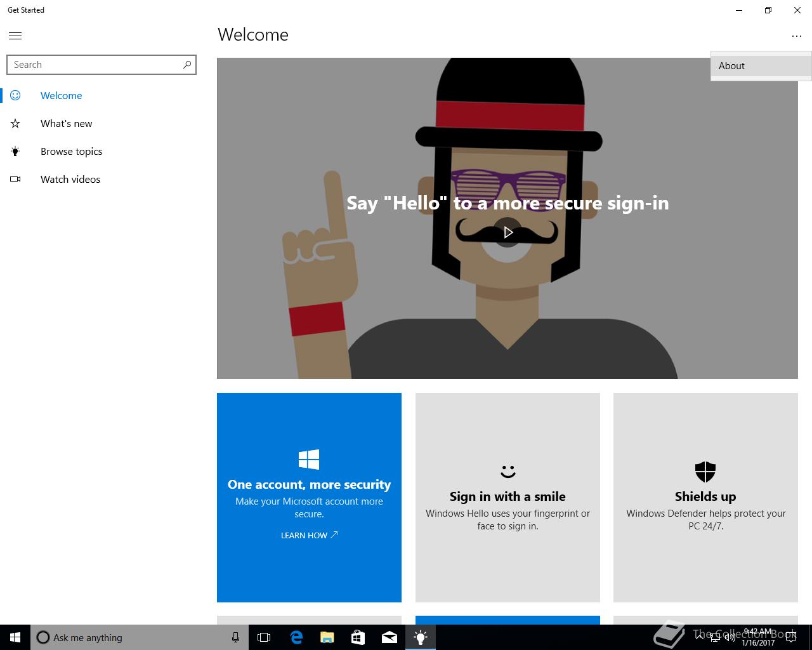Click the Browse topics lightbulb icon
This screenshot has width=812, height=650.
pyautogui.click(x=15, y=151)
